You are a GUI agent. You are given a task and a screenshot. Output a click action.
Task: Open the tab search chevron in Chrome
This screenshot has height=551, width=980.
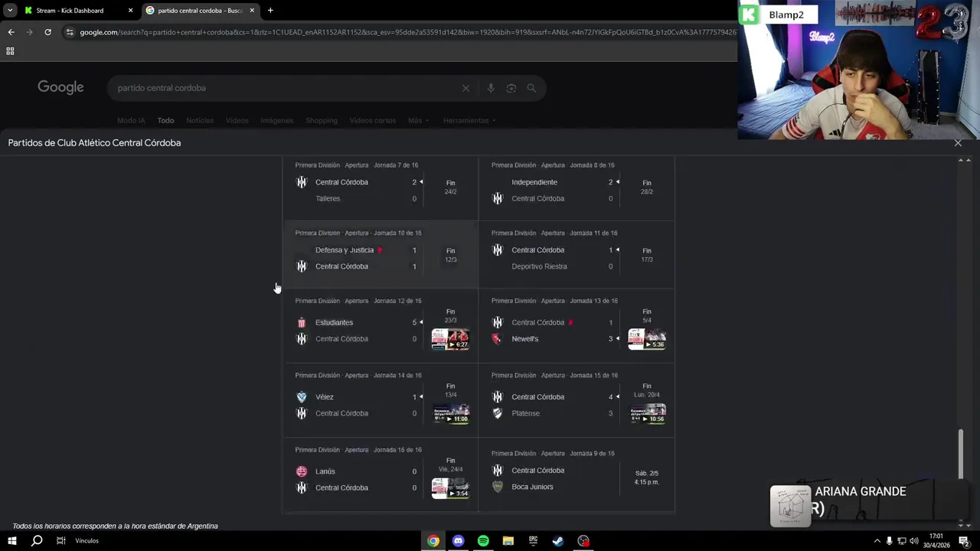[10, 11]
